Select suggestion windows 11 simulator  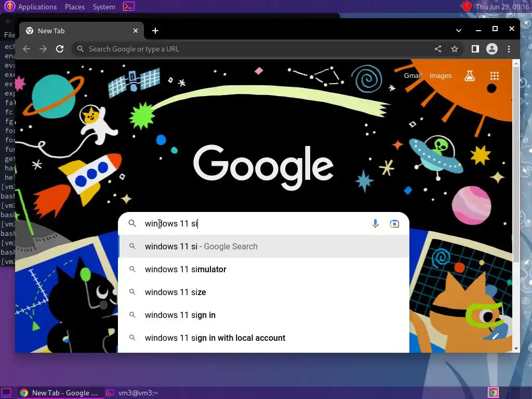pos(263,270)
